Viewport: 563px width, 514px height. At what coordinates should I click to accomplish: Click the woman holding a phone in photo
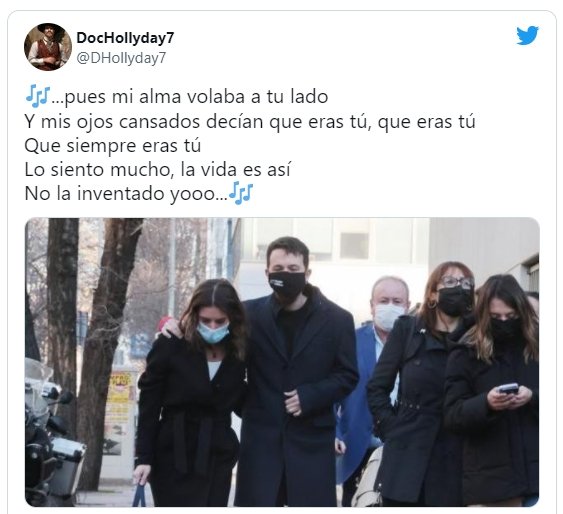494,391
